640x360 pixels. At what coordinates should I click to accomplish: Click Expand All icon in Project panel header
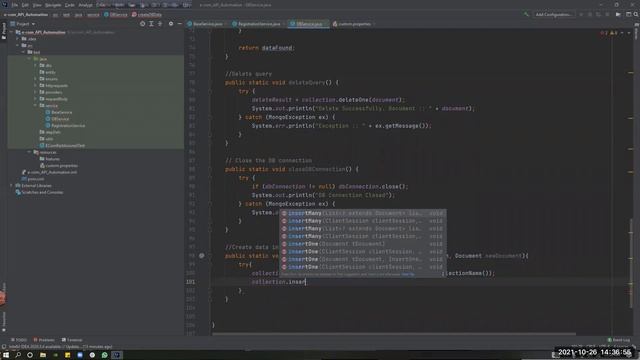point(151,24)
